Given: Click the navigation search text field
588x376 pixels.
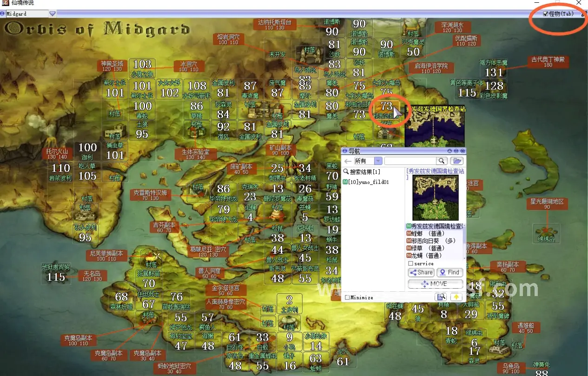Looking at the screenshot, I should tap(411, 161).
